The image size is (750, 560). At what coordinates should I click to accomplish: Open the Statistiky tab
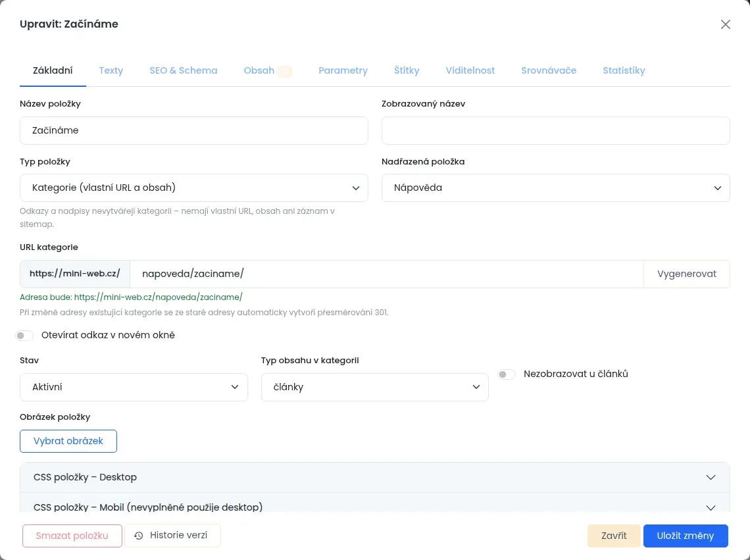[x=624, y=70]
